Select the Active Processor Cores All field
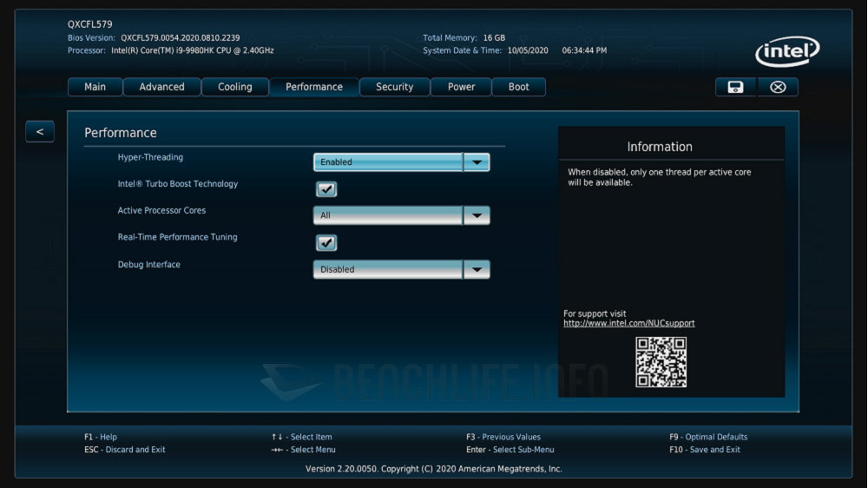Screen dimensions: 868x488 coord(388,215)
